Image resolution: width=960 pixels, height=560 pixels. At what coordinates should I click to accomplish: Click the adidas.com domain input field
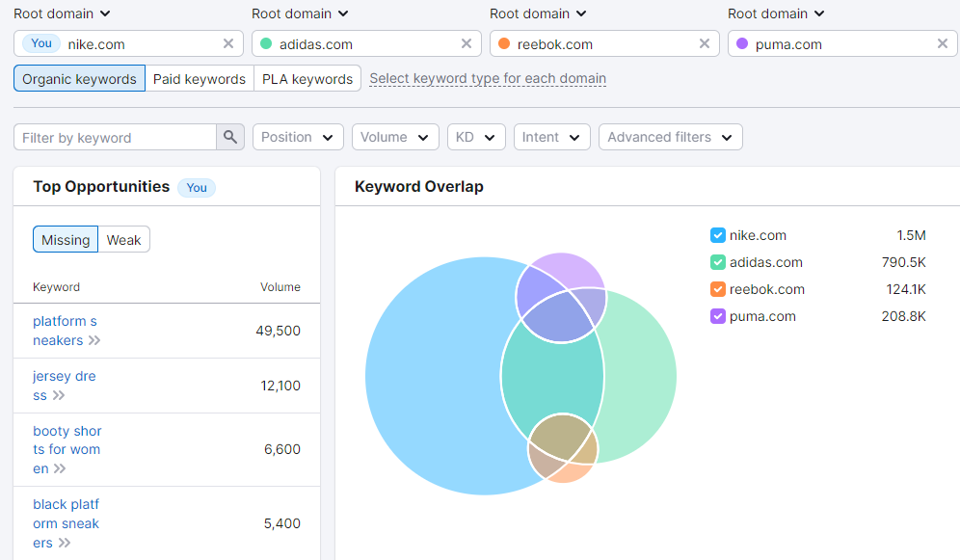(366, 43)
